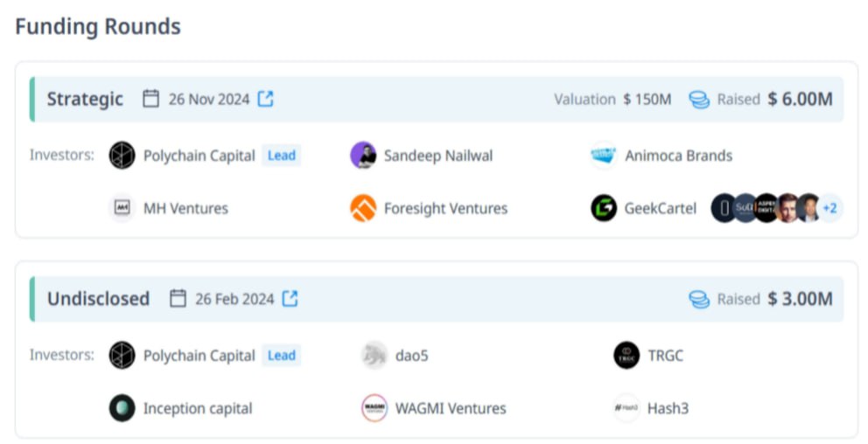Click Lead badge in Strategic round

(x=282, y=156)
